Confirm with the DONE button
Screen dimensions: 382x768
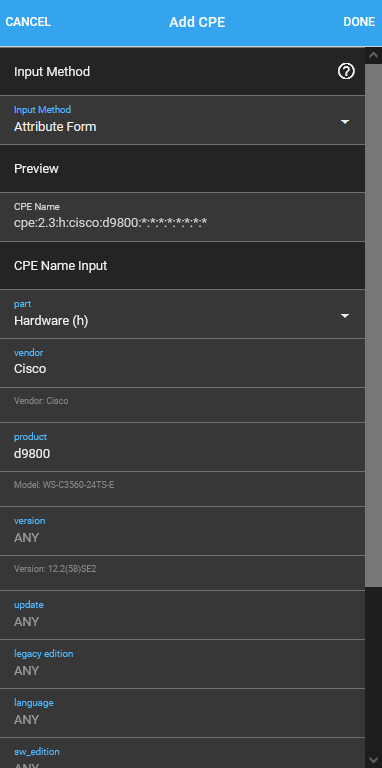pyautogui.click(x=359, y=22)
